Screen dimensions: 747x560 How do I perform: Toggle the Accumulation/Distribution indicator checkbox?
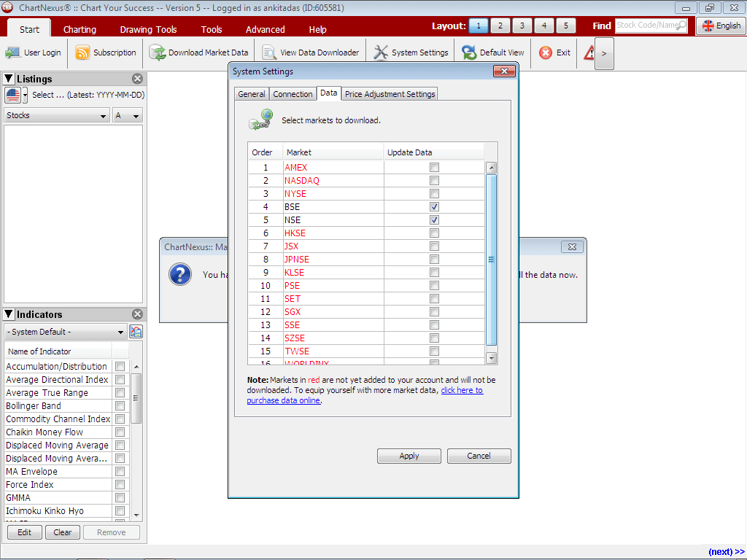(120, 367)
